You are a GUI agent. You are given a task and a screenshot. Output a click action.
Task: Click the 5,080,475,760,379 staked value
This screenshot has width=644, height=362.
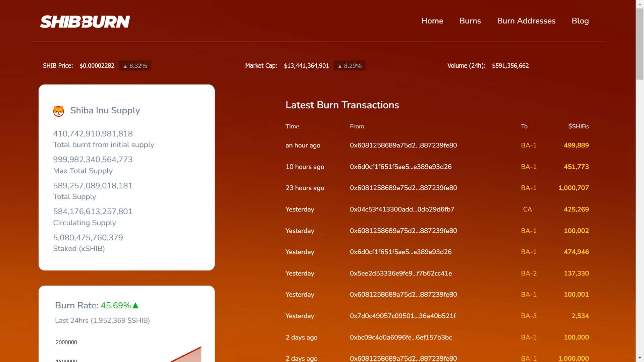[88, 238]
